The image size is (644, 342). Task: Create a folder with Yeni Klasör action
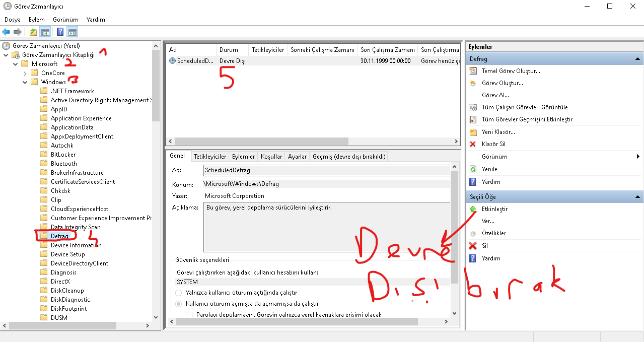[498, 132]
